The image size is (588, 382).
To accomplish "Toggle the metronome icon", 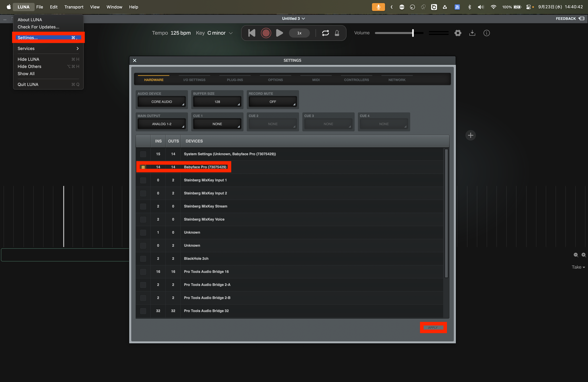I will coord(337,33).
